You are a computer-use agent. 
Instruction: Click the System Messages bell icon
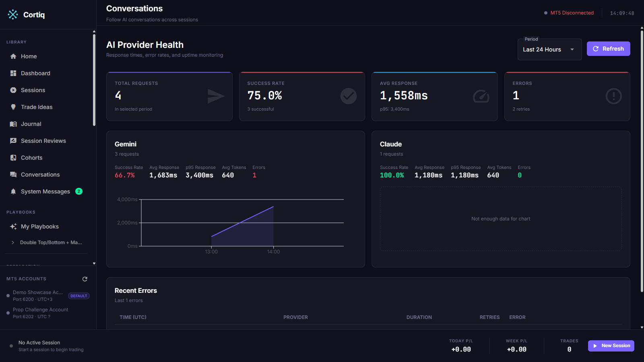[13, 191]
